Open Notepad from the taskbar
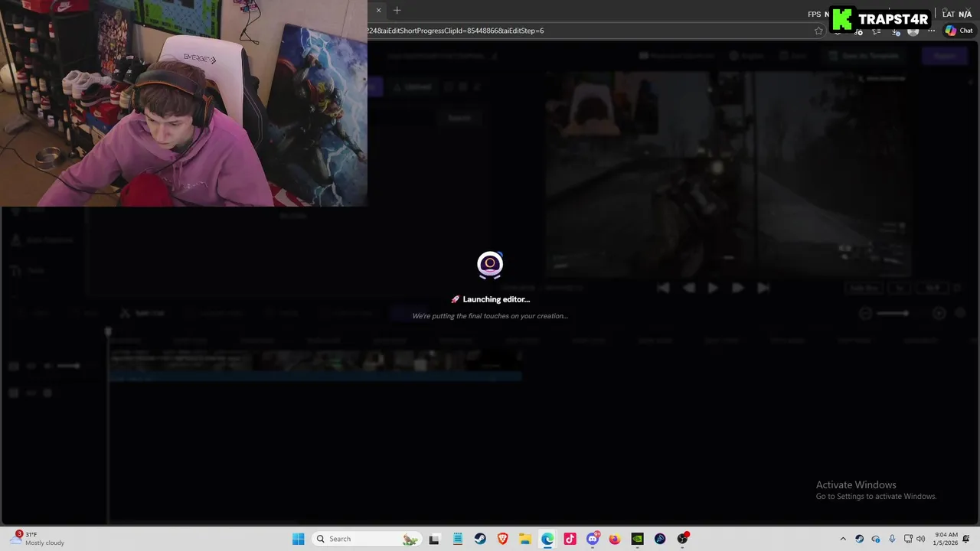 click(x=457, y=539)
